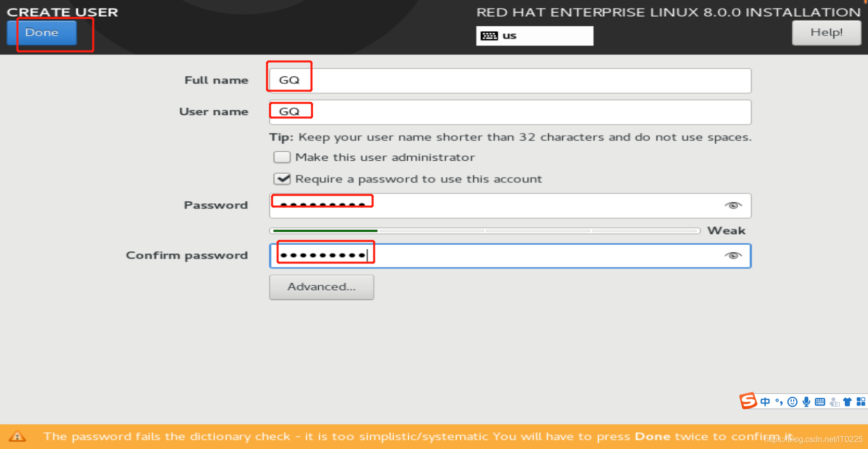
Task: Click the warning triangle icon
Action: click(17, 436)
